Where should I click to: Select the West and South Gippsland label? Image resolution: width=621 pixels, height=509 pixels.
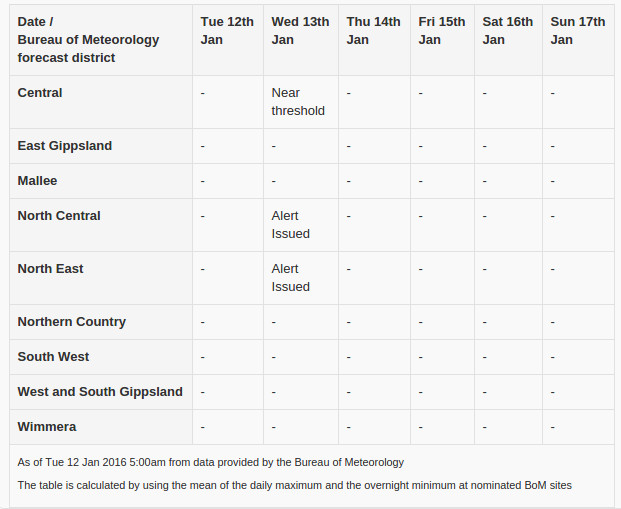click(x=100, y=392)
